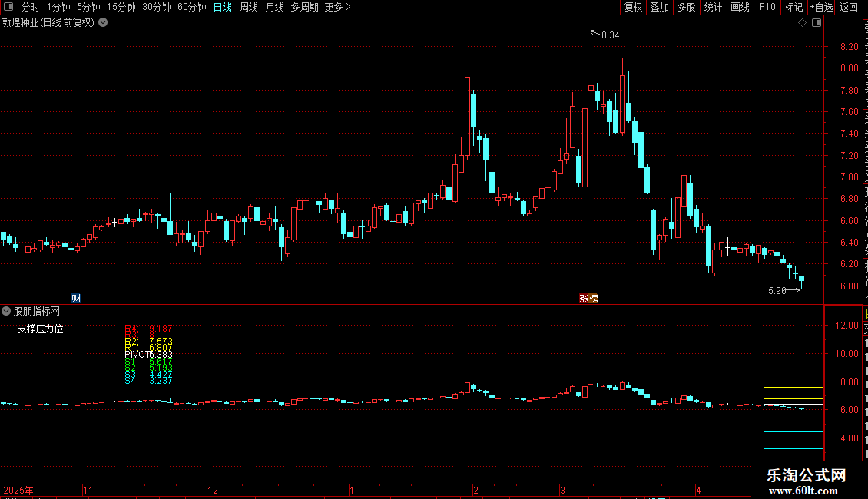The width and height of the screenshot is (868, 499).
Task: Click the 12.00 indicator axis label
Action: point(847,326)
